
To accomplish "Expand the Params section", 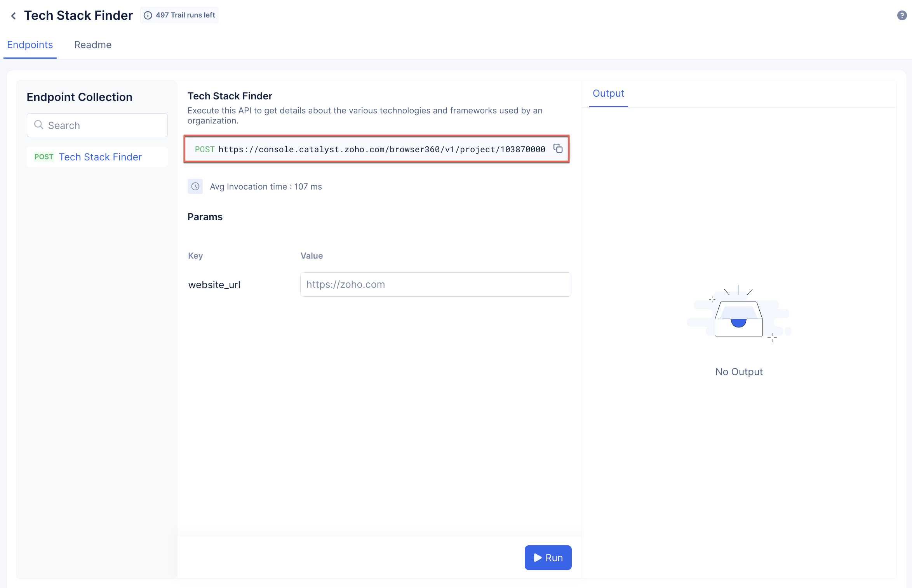I will click(x=205, y=217).
